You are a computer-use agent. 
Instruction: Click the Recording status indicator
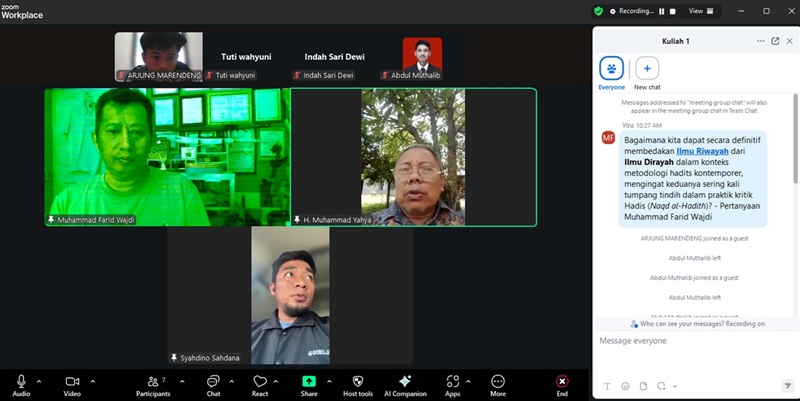(632, 11)
